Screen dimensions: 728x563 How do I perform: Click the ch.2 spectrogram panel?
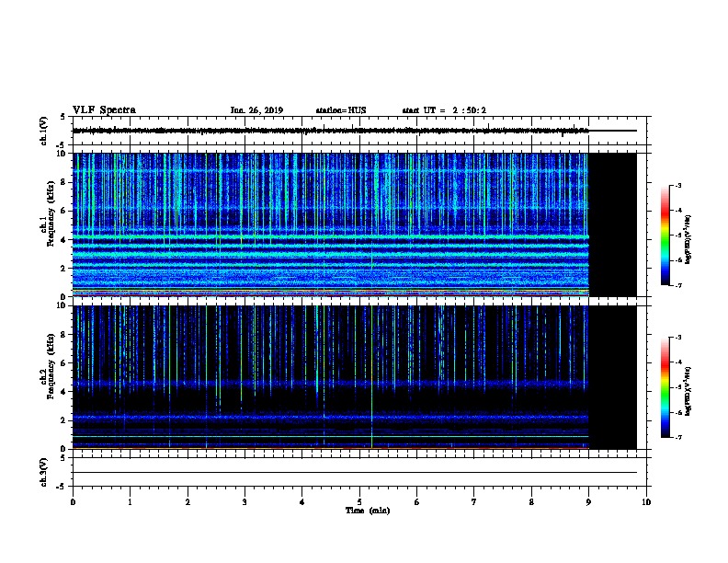(354, 377)
